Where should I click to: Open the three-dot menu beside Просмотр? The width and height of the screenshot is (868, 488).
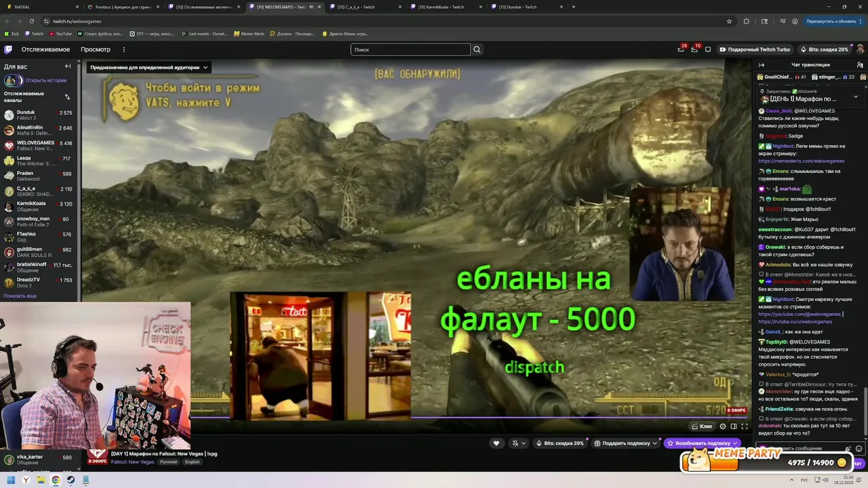coord(123,49)
